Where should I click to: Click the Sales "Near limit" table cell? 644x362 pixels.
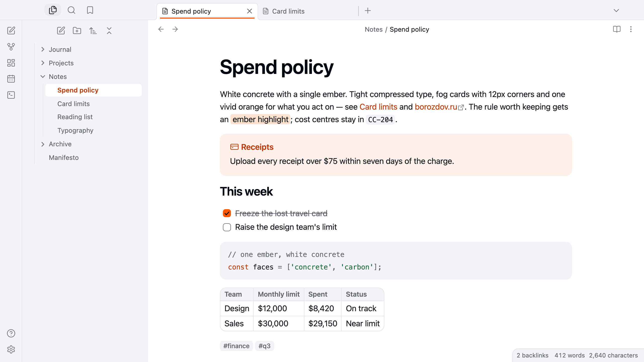tap(363, 324)
